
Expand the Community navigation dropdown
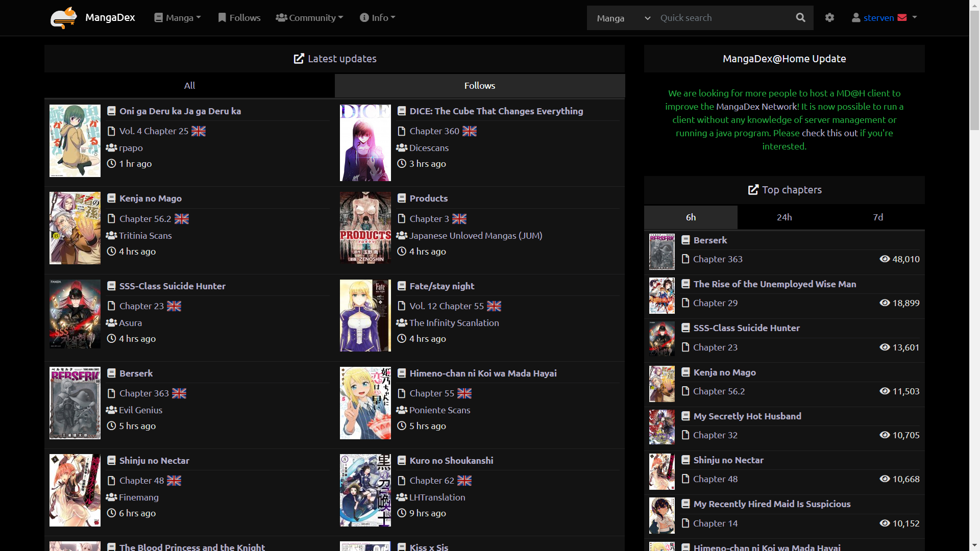[x=309, y=18]
